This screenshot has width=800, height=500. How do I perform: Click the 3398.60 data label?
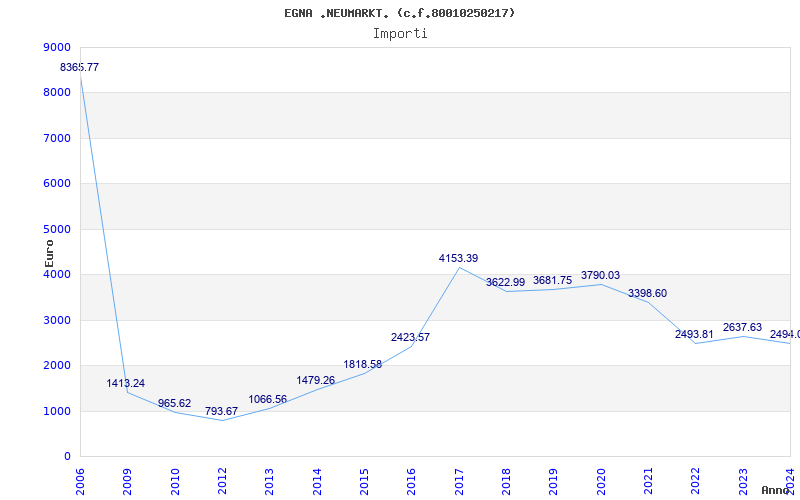point(648,293)
